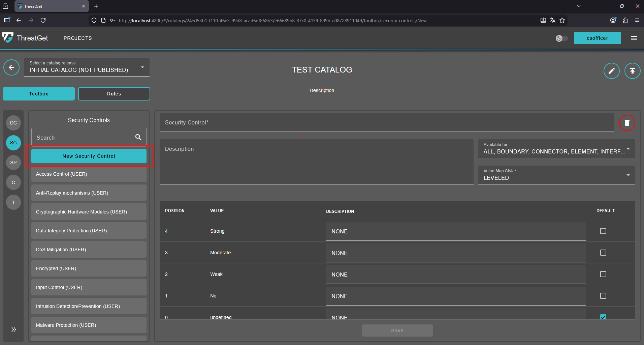644x345 pixels.
Task: Change the Value Map Style dropdown
Action: tap(628, 175)
